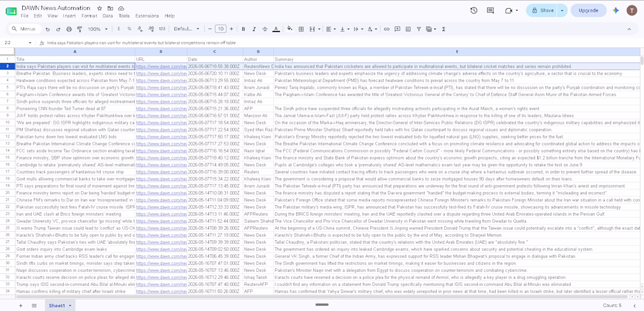
Task: Click the undo icon in toolbar
Action: point(47,29)
